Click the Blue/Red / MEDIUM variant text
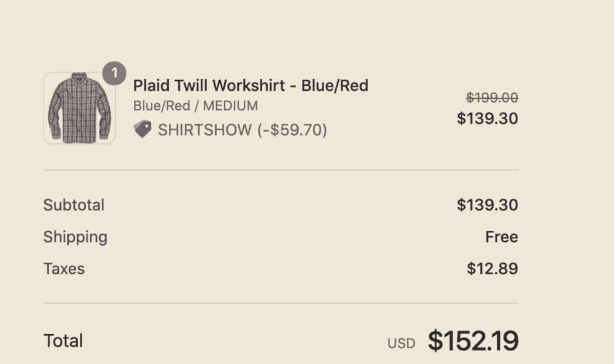The height and width of the screenshot is (364, 614). coord(195,106)
